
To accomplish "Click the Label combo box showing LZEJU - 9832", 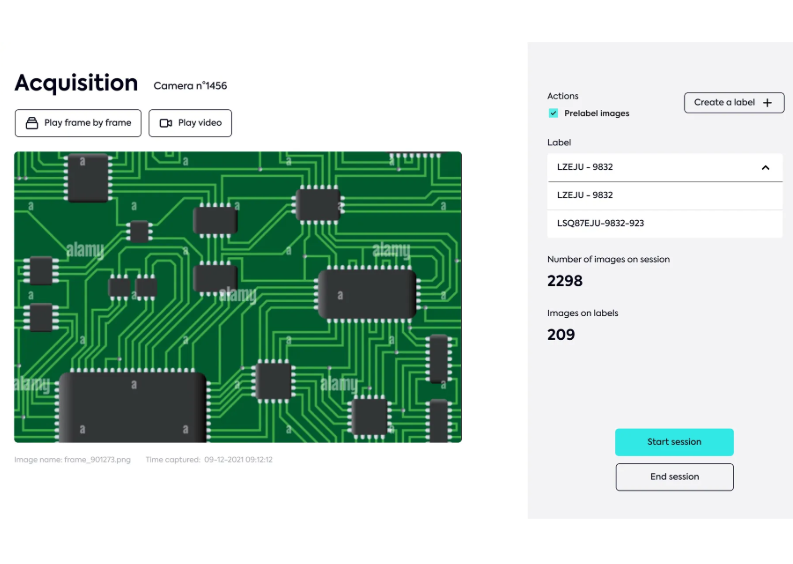I will pos(650,168).
